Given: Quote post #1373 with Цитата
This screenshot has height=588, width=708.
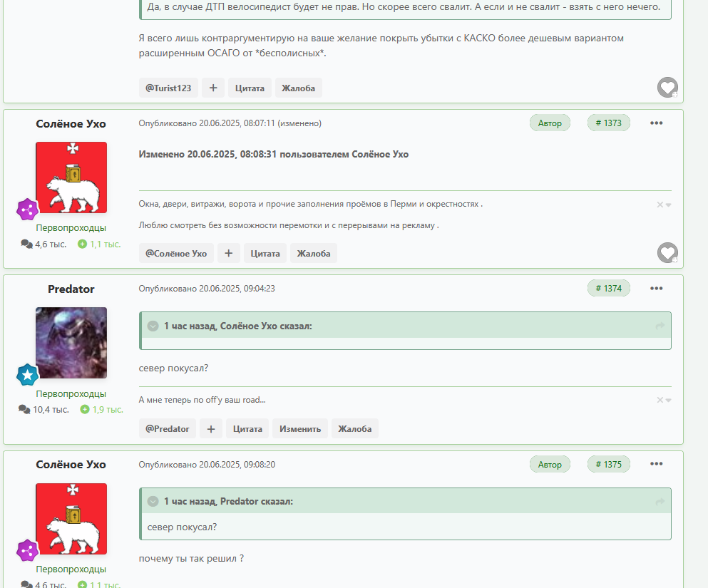Looking at the screenshot, I should click(265, 253).
